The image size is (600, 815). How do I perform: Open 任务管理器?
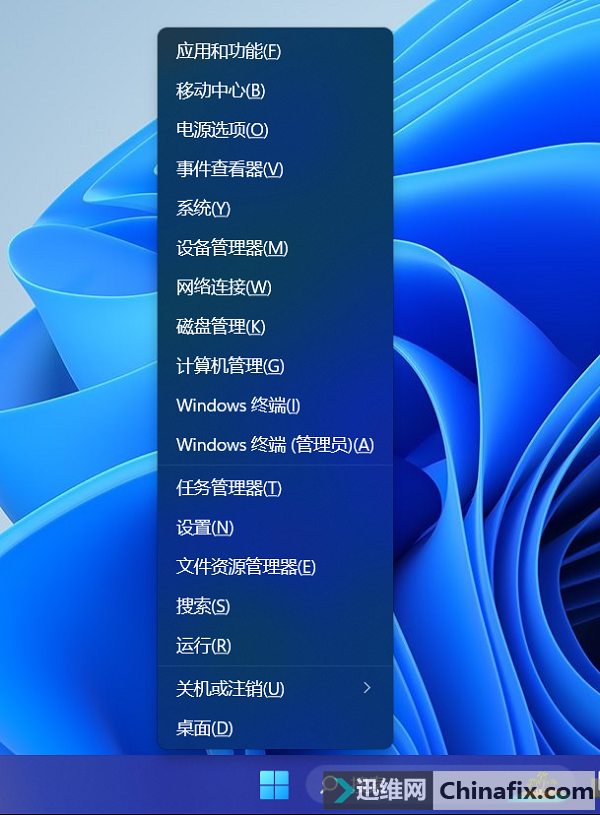click(x=229, y=488)
